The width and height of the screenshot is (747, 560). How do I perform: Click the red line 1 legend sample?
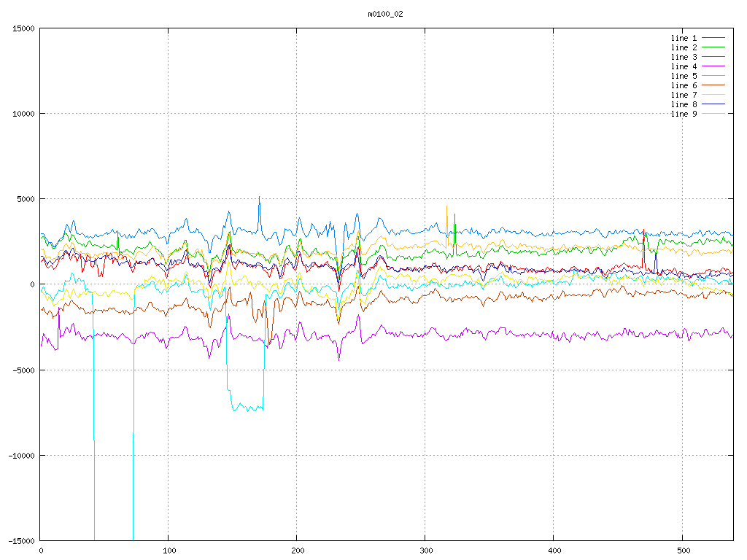click(x=713, y=38)
